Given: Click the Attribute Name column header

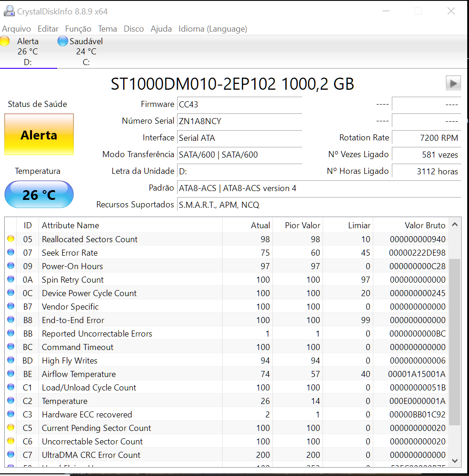Looking at the screenshot, I should click(131, 225).
